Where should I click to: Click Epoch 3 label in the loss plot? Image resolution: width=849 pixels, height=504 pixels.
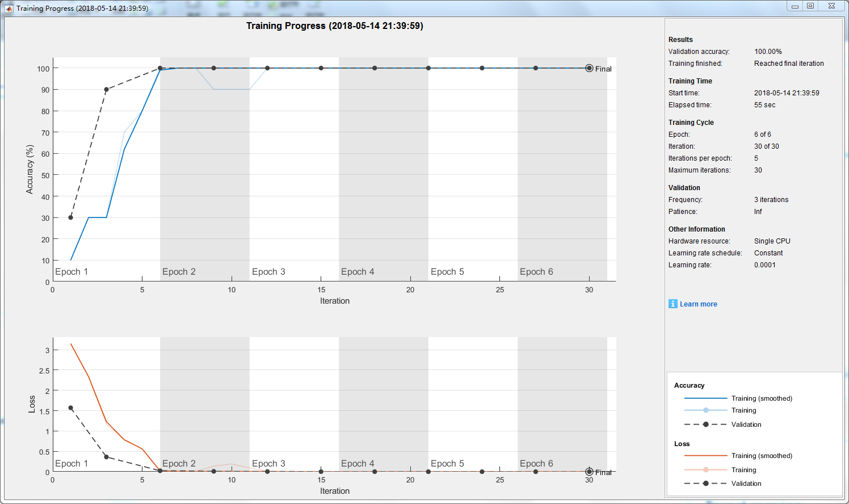[x=268, y=464]
